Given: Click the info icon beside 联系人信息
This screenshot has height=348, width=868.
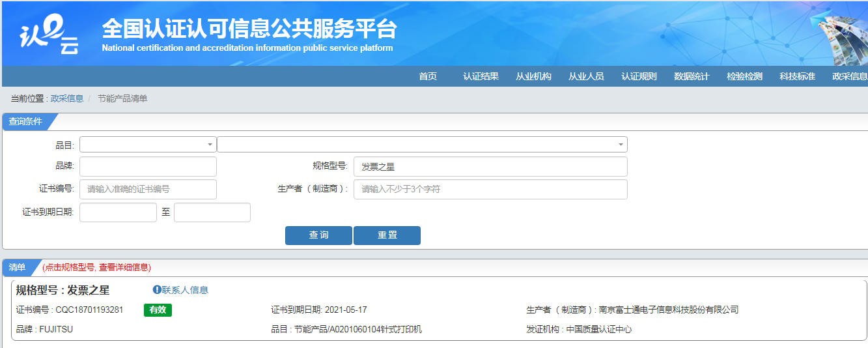Looking at the screenshot, I should tap(157, 290).
